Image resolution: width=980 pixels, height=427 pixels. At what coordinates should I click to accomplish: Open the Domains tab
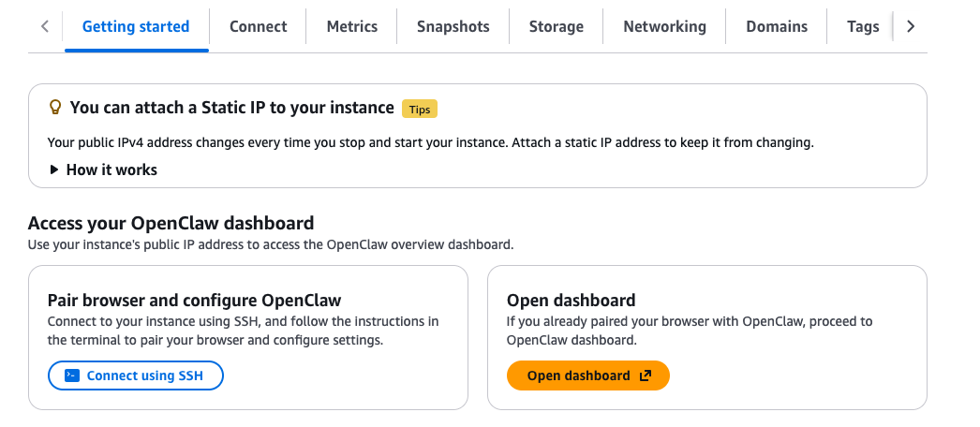point(777,26)
